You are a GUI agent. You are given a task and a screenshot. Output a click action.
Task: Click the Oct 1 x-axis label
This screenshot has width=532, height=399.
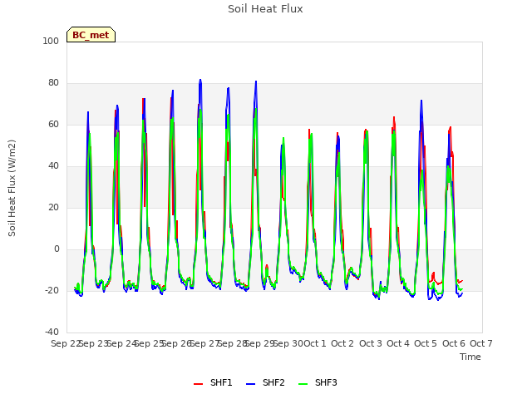click(x=314, y=343)
